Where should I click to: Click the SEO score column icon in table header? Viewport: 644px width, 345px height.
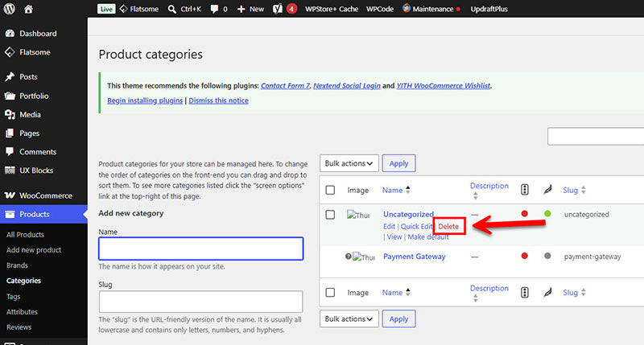pos(525,190)
